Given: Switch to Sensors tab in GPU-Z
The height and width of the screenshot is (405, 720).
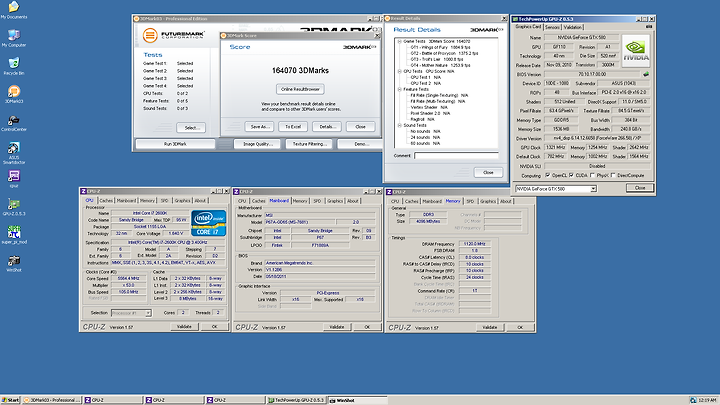Looking at the screenshot, I should 552,27.
